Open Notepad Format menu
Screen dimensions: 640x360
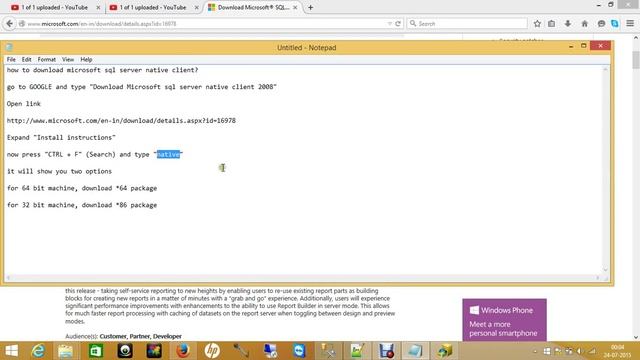pos(47,59)
